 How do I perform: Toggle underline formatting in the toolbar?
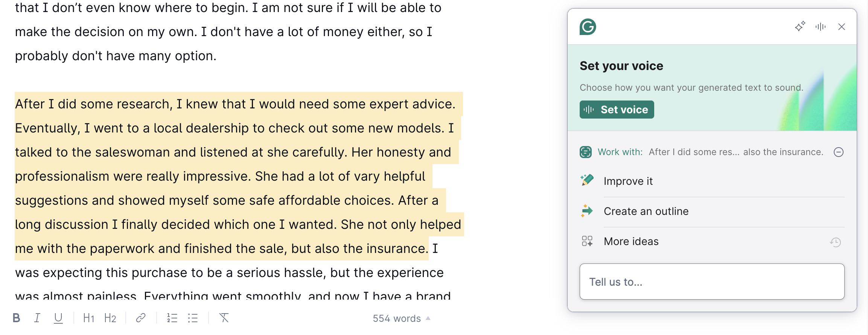58,318
